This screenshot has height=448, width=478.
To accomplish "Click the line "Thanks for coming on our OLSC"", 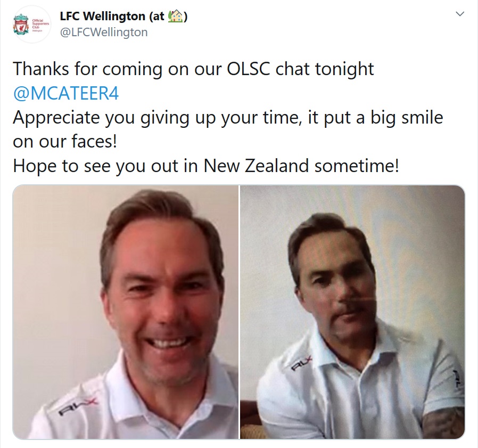I will 193,69.
